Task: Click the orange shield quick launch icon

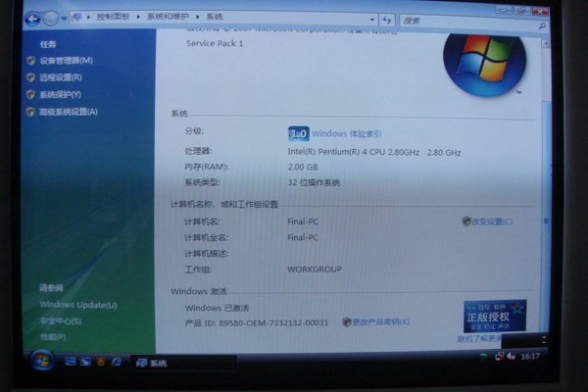Action: 101,362
